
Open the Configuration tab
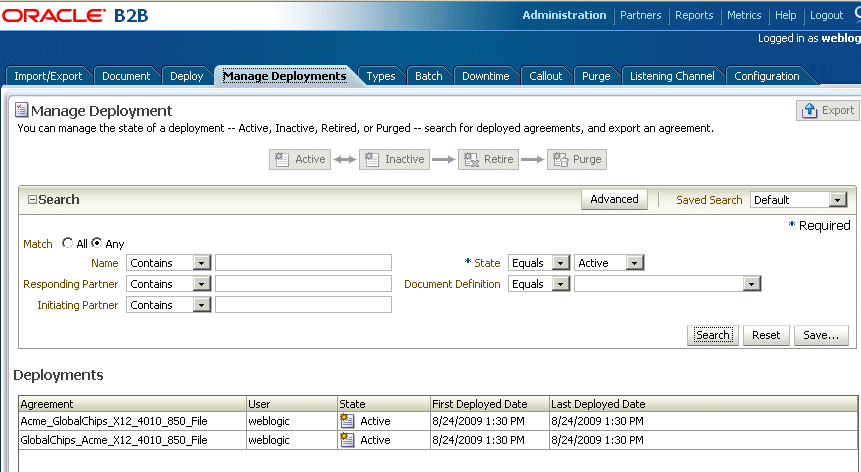click(767, 76)
